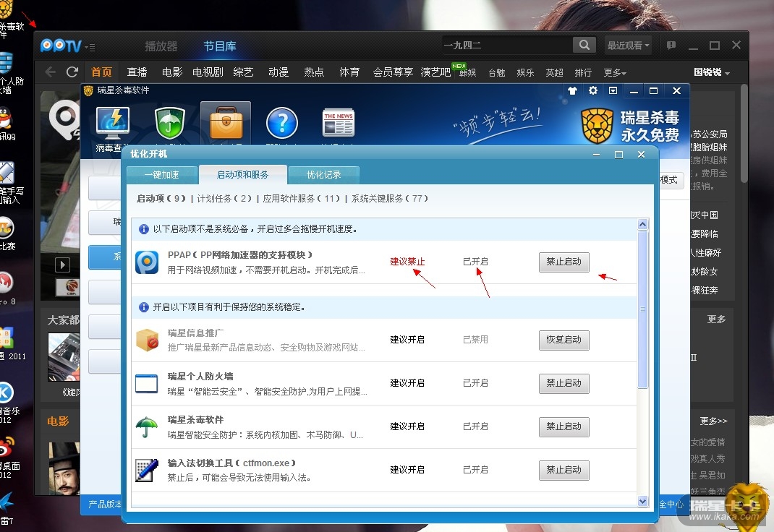This screenshot has width=774, height=532.
Task: Click the 瑞星信息推广 package icon
Action: [x=147, y=340]
